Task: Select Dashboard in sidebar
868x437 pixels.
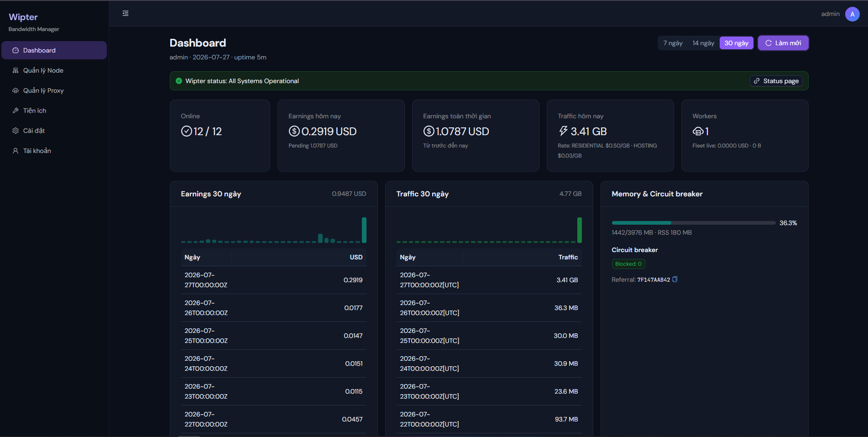Action: 54,50
